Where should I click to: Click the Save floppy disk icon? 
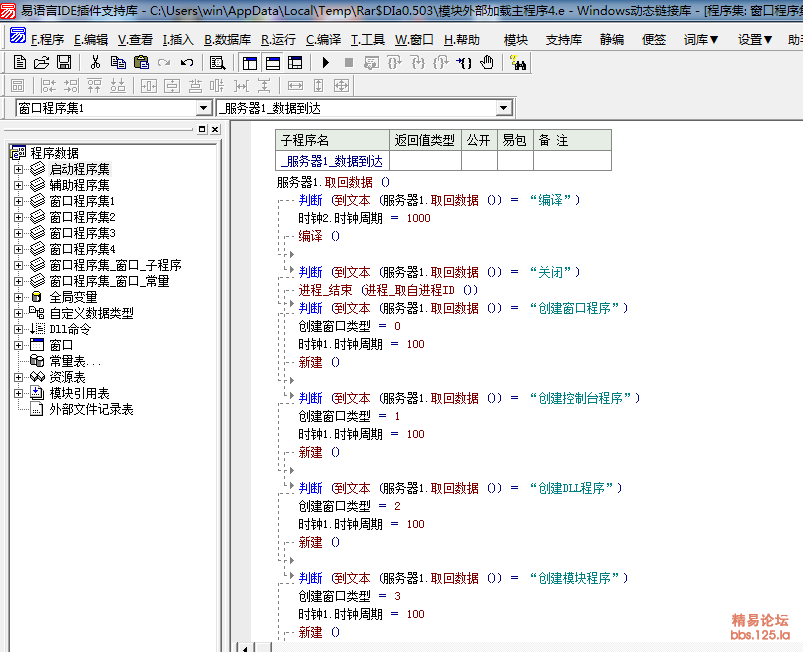(64, 62)
